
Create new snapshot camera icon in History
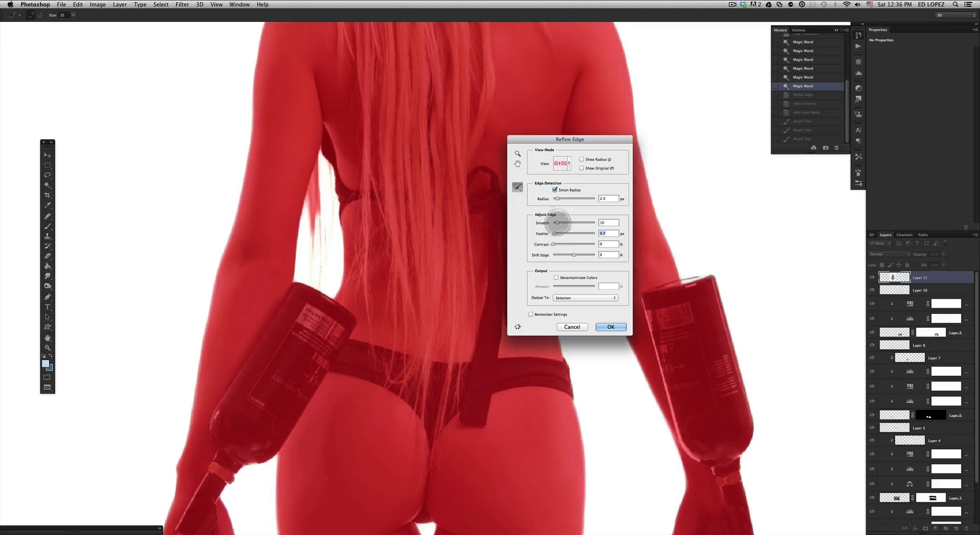[825, 148]
